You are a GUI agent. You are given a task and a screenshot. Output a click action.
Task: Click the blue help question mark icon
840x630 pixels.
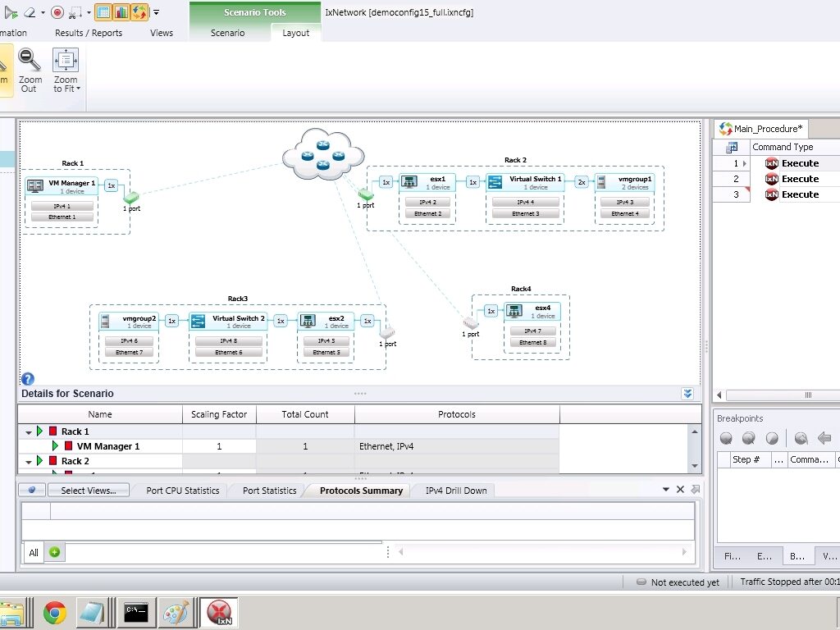point(27,379)
